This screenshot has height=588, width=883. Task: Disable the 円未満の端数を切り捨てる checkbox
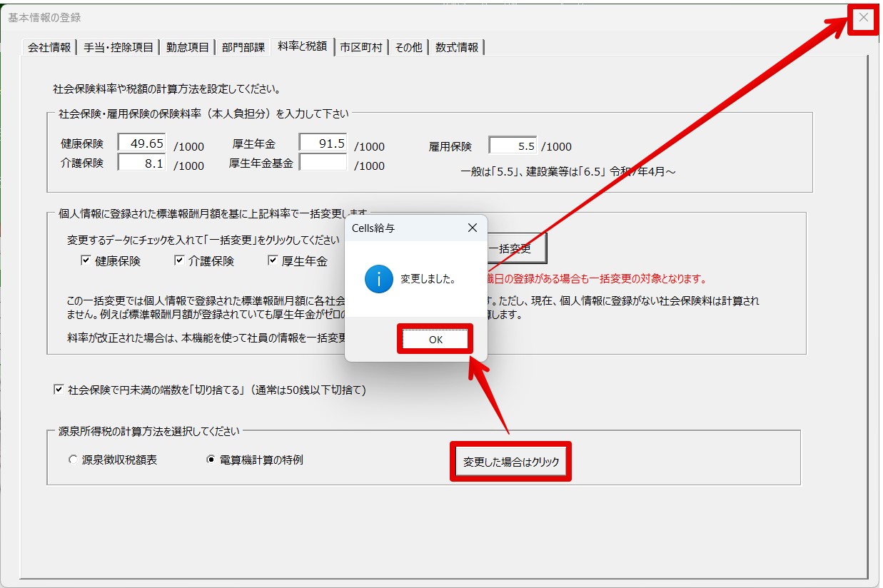(x=59, y=390)
